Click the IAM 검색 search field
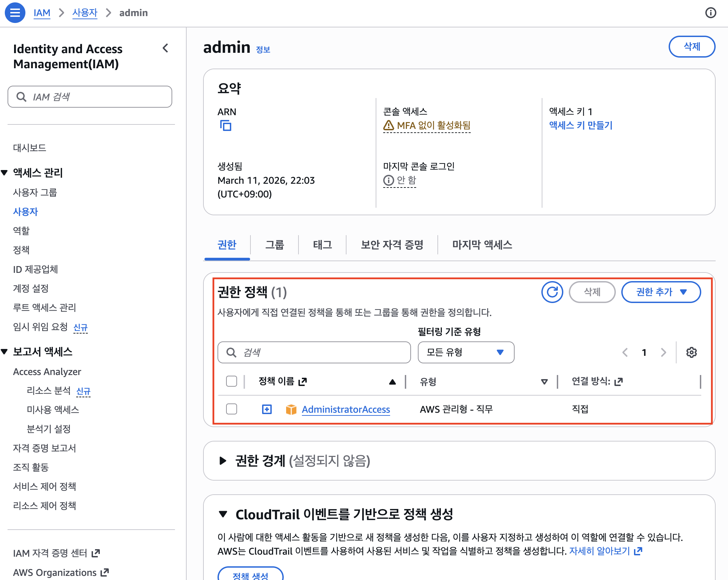This screenshot has width=728, height=580. click(90, 97)
